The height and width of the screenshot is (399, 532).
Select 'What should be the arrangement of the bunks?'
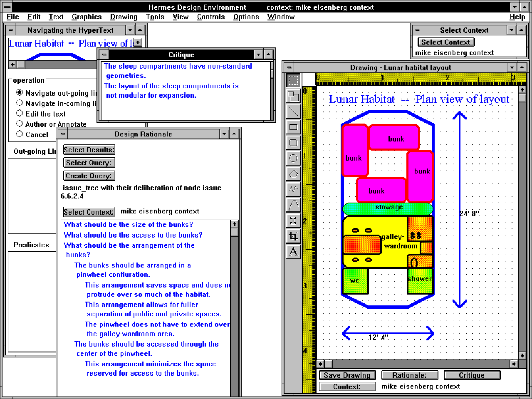pyautogui.click(x=129, y=250)
